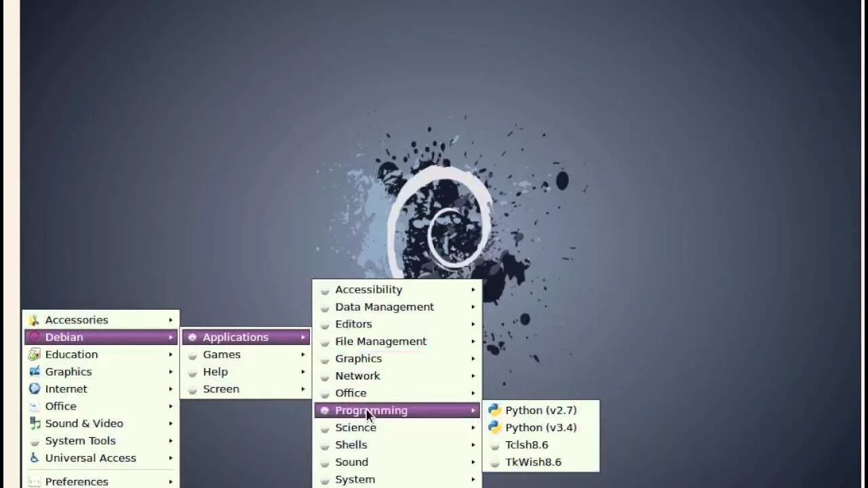Expand the Accessibility submenu arrow
The height and width of the screenshot is (488, 868).
pyautogui.click(x=473, y=289)
